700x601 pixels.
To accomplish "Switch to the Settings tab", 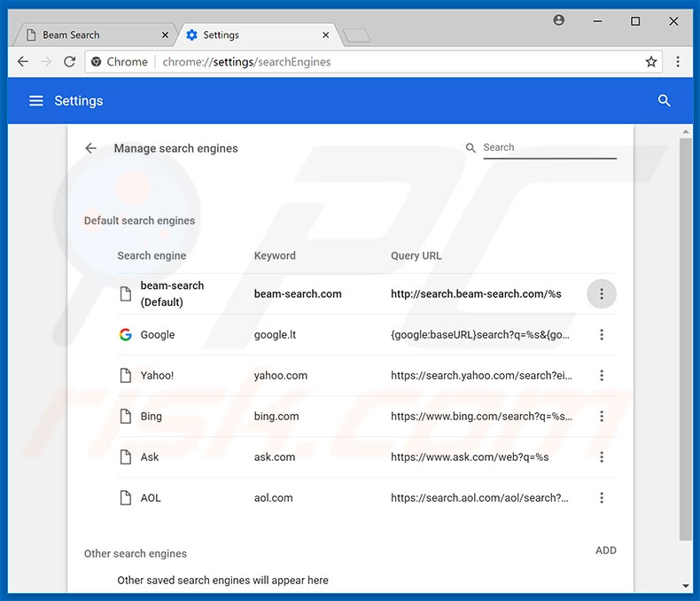I will tap(259, 35).
